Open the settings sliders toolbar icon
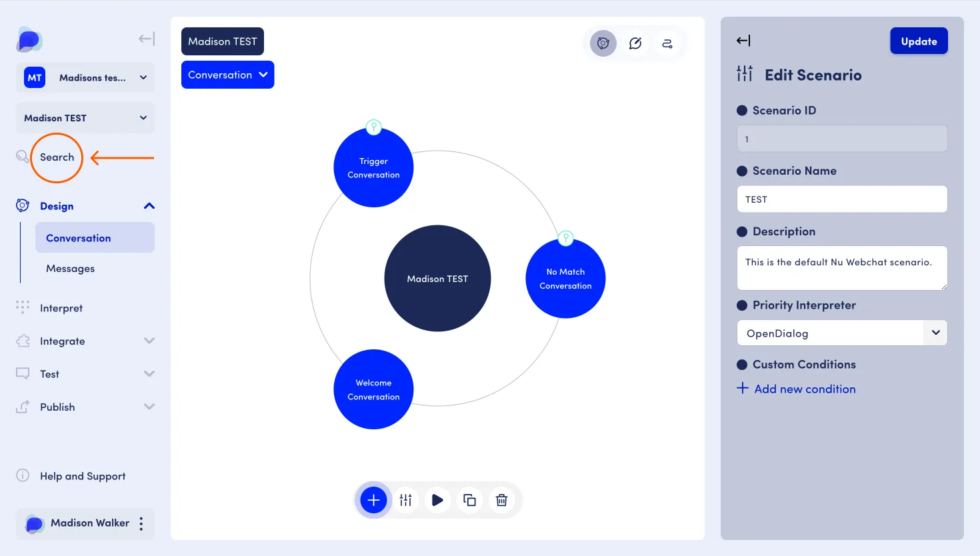980x556 pixels. (406, 500)
